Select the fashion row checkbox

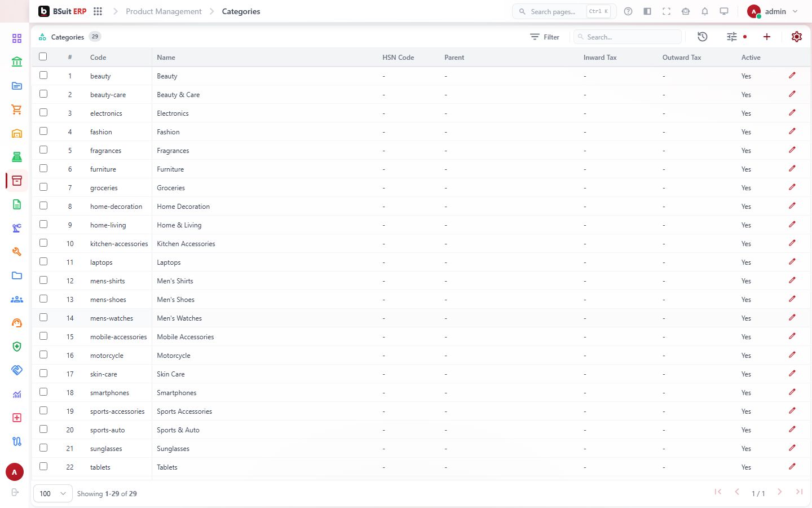coord(43,131)
